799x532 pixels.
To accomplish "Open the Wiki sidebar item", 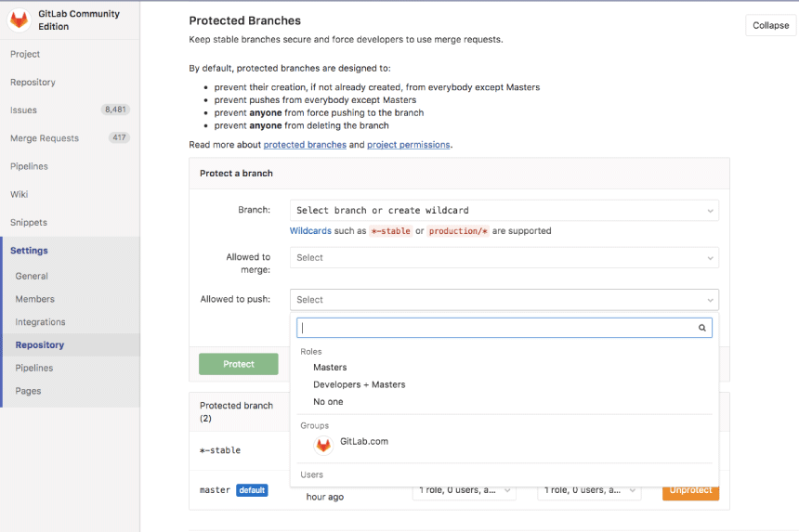I will (19, 194).
